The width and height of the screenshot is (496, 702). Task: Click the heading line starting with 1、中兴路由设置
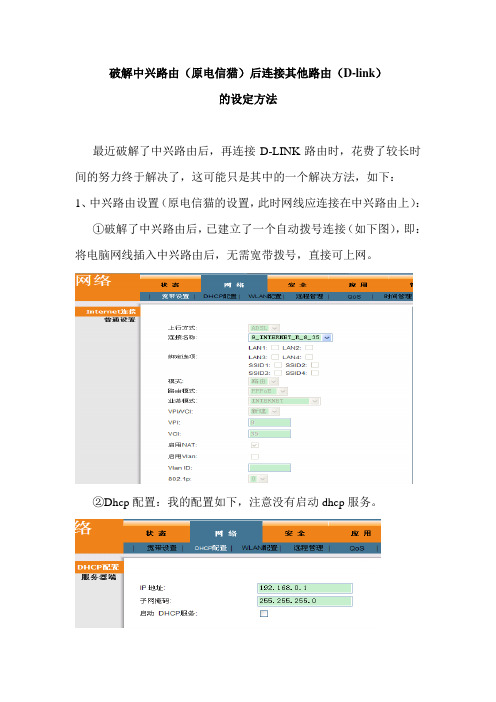(248, 203)
